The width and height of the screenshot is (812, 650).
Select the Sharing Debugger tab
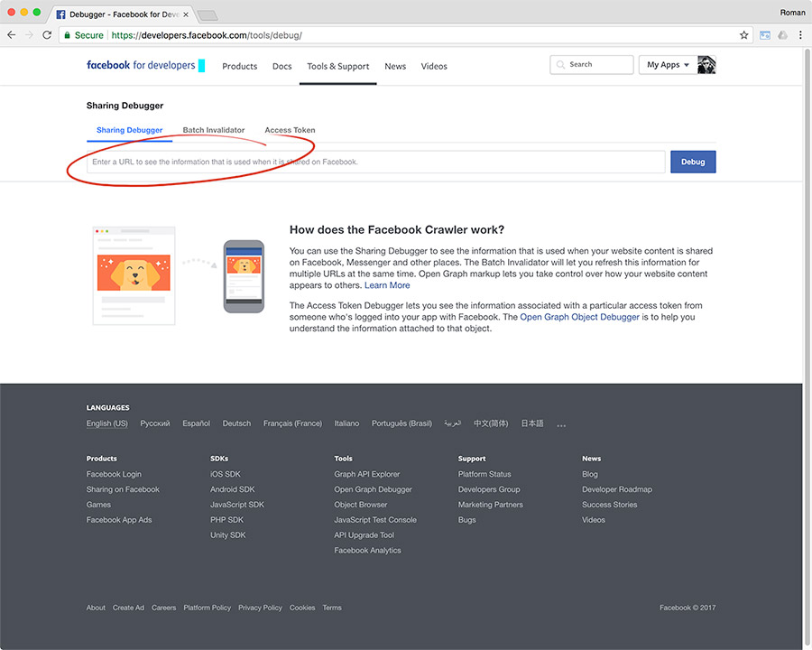pos(129,130)
